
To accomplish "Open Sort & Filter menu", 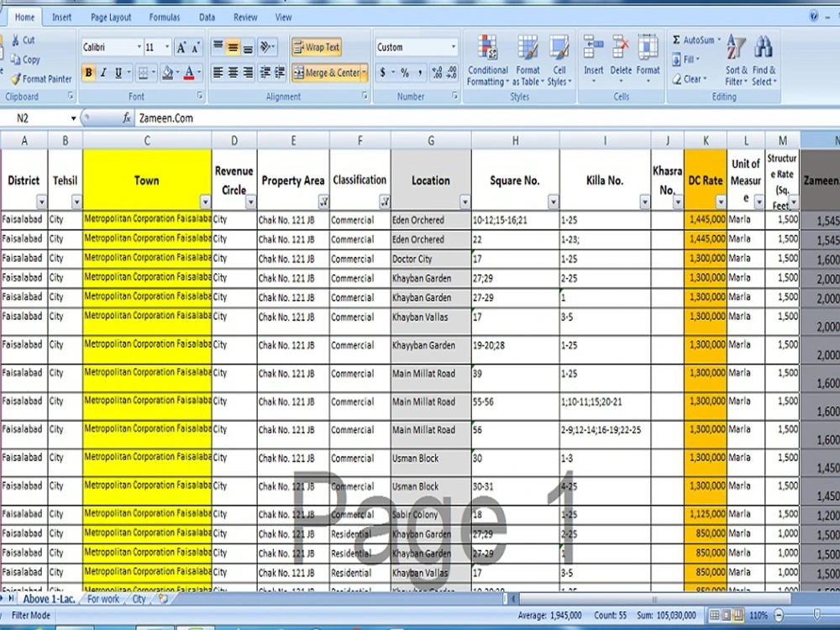I will tap(736, 60).
